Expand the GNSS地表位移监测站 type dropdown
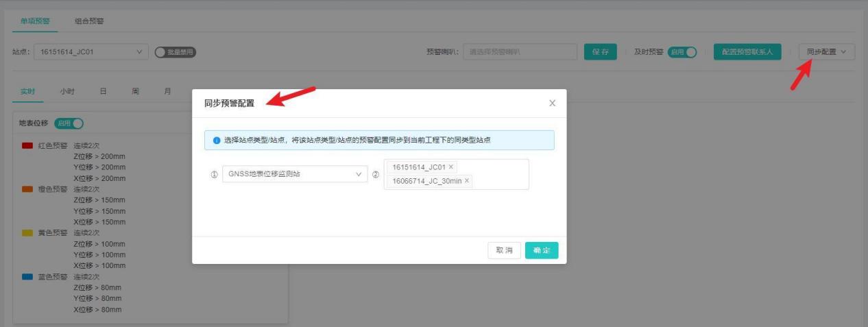 click(294, 174)
